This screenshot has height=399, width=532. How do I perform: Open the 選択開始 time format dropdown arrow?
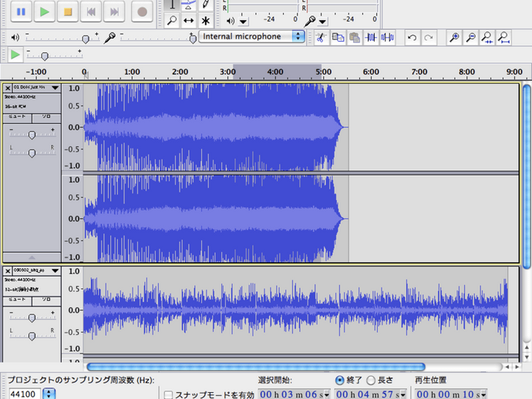[327, 394]
